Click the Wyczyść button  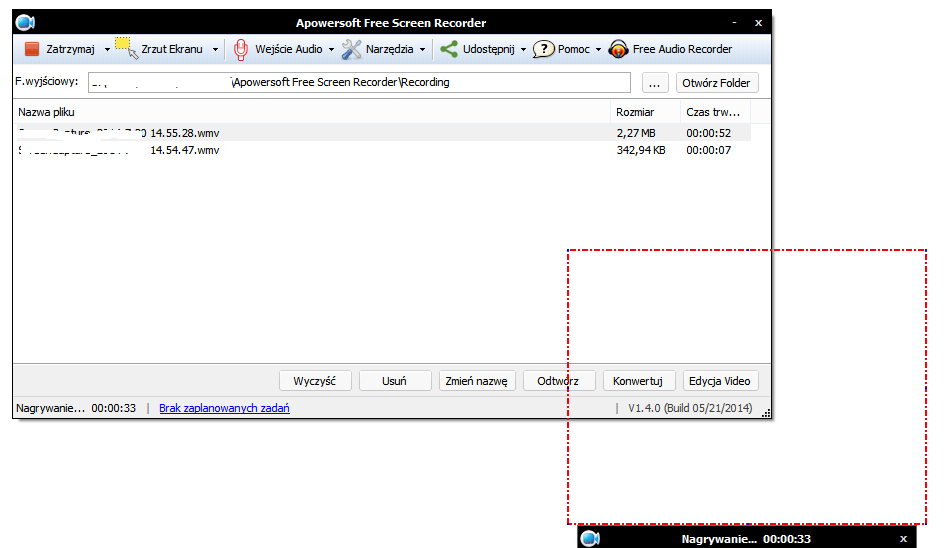(x=315, y=381)
